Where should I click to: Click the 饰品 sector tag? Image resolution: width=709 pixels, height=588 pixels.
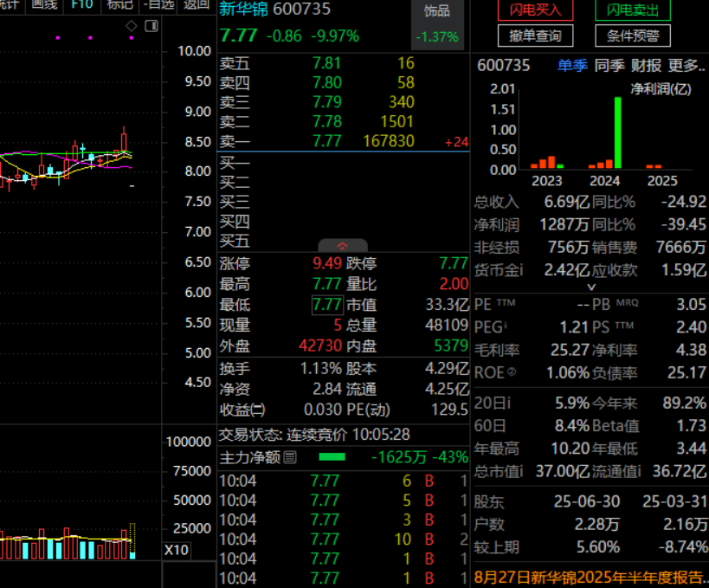click(437, 11)
